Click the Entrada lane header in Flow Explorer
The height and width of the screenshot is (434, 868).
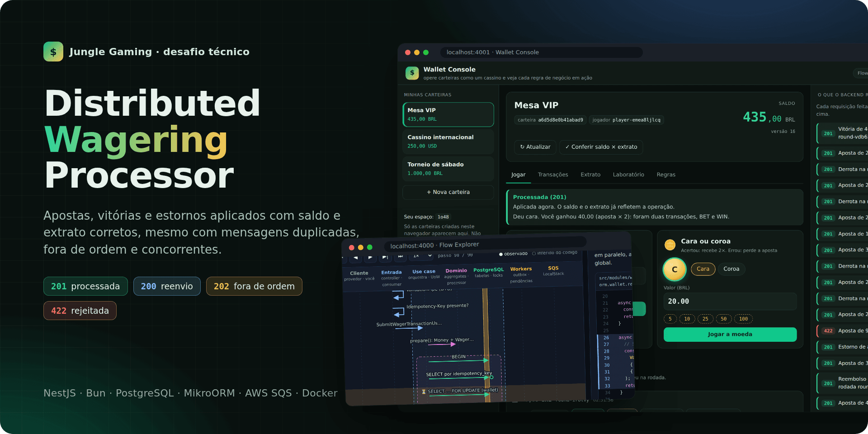pos(392,278)
